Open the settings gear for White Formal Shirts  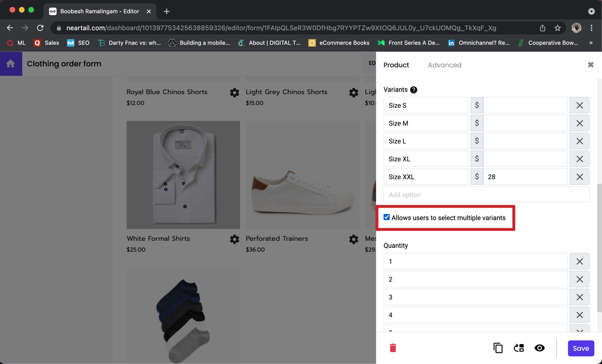pos(234,239)
